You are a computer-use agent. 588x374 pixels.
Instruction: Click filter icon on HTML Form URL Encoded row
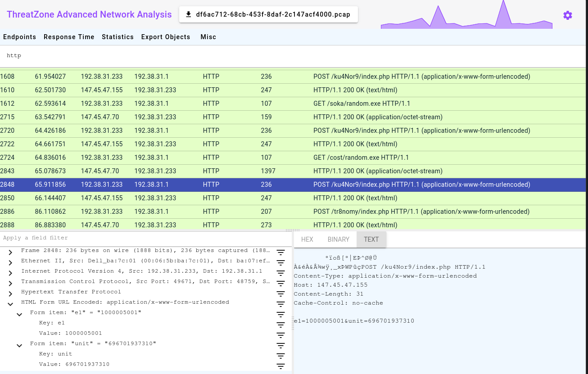tap(281, 304)
